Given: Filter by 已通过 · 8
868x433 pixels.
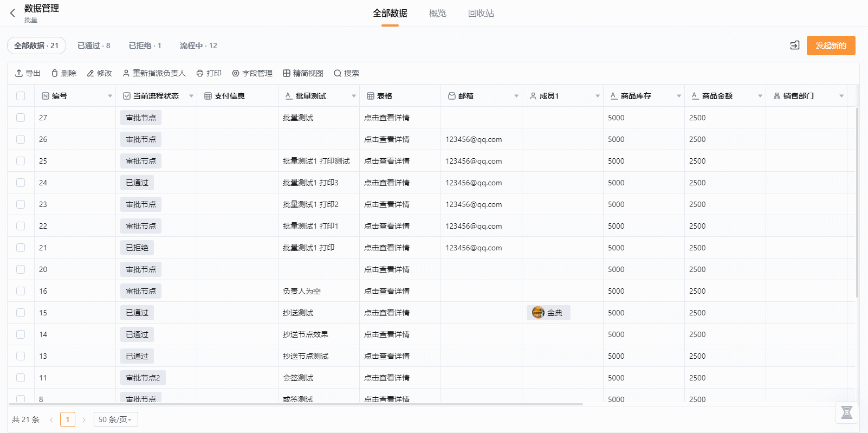Looking at the screenshot, I should tap(94, 46).
